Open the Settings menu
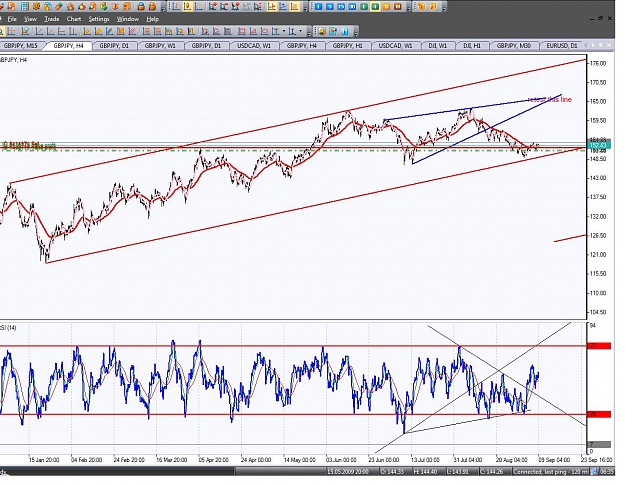 pyautogui.click(x=99, y=19)
